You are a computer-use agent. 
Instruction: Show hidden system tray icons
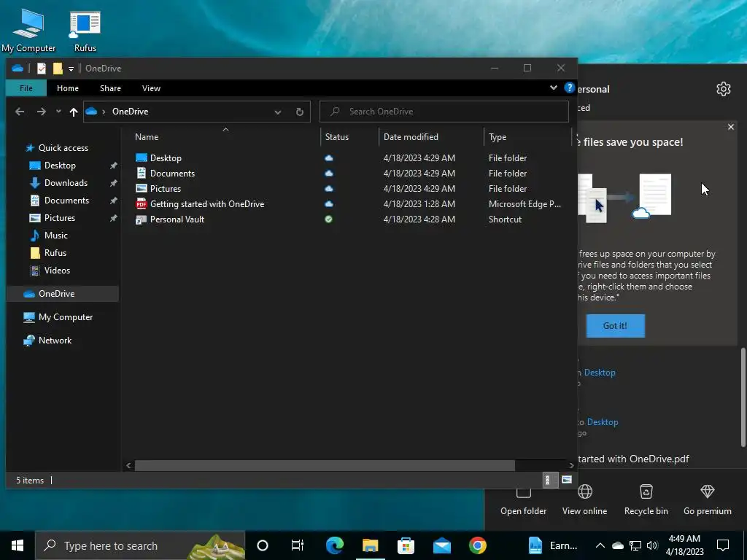pos(600,545)
